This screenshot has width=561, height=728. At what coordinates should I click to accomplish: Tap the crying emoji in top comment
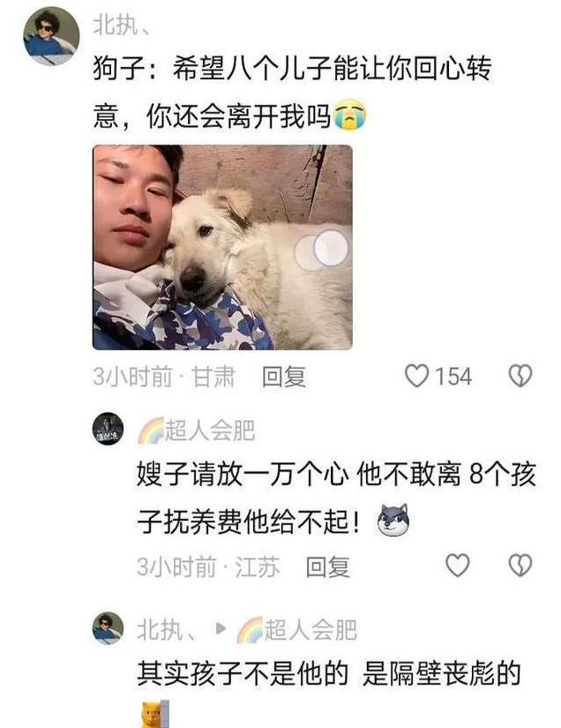pyautogui.click(x=349, y=115)
